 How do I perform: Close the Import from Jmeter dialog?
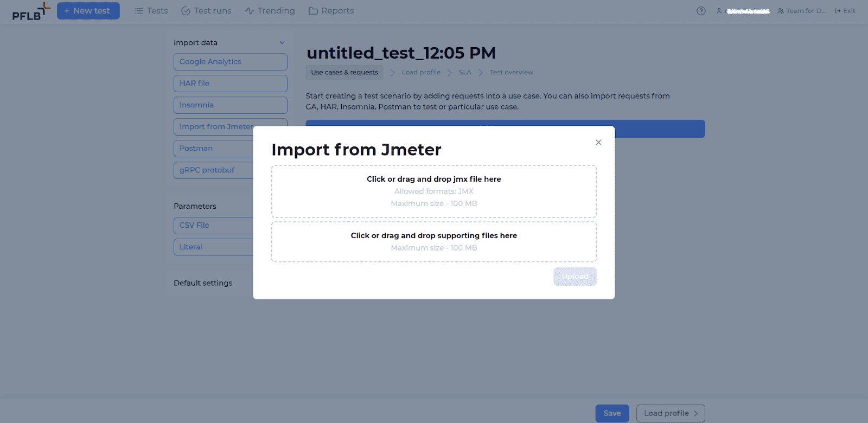598,142
